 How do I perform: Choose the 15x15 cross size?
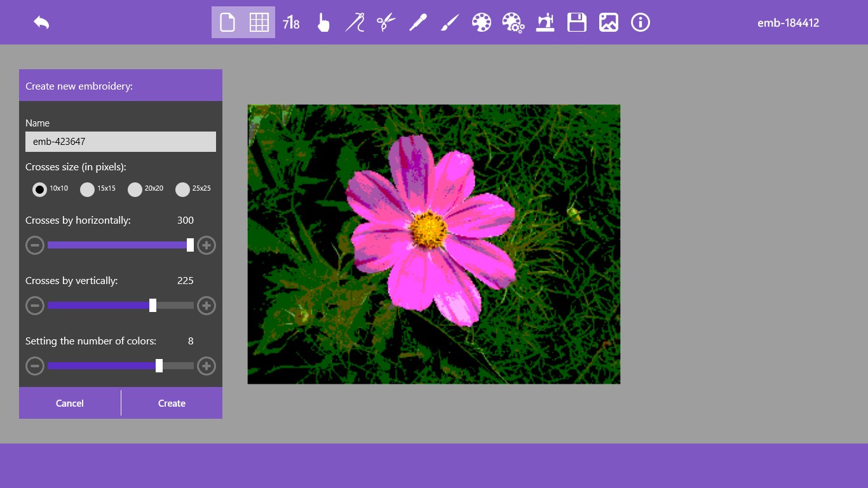(87, 189)
